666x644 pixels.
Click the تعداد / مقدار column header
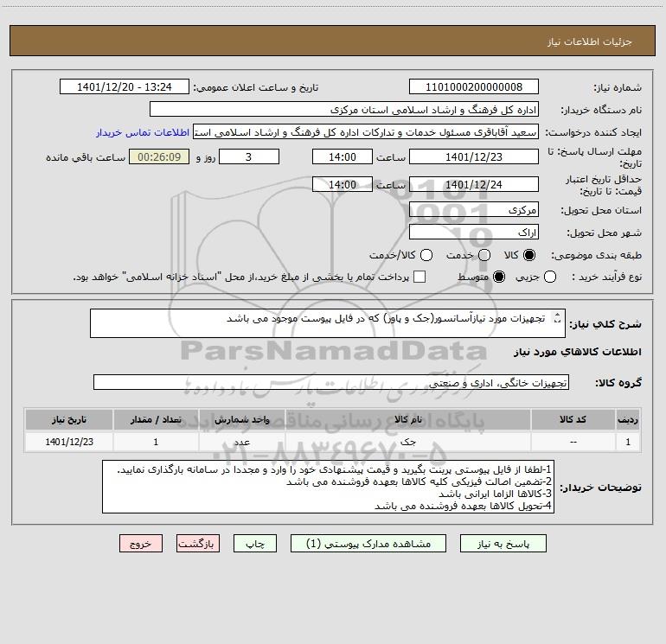click(156, 419)
